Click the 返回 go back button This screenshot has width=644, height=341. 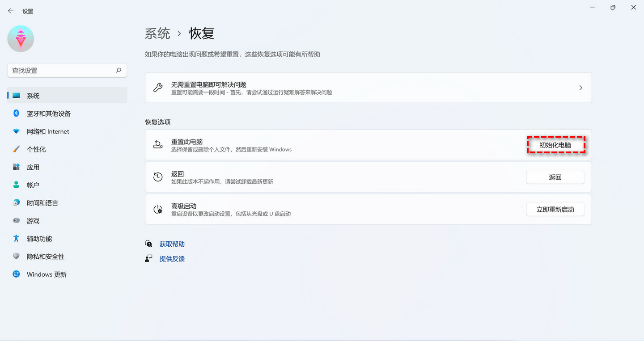pos(555,177)
